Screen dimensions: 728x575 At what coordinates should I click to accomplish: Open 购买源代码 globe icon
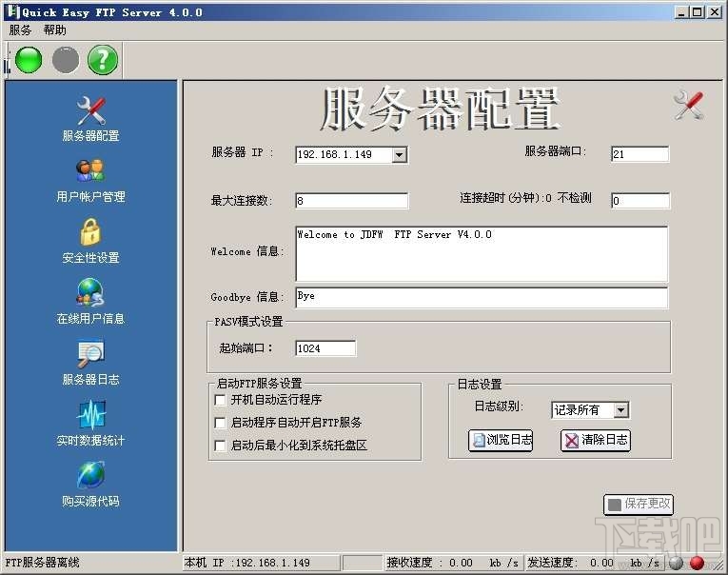[91, 475]
